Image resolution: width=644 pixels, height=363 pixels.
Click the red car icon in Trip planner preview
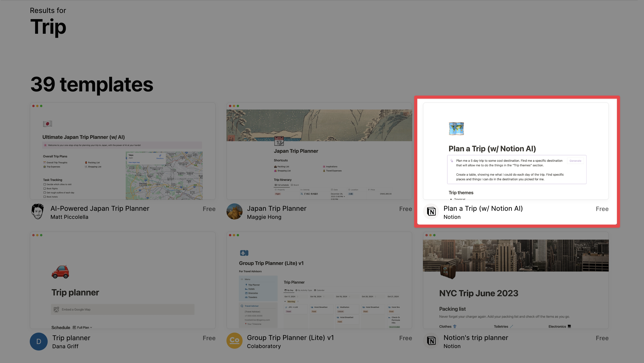click(x=60, y=272)
